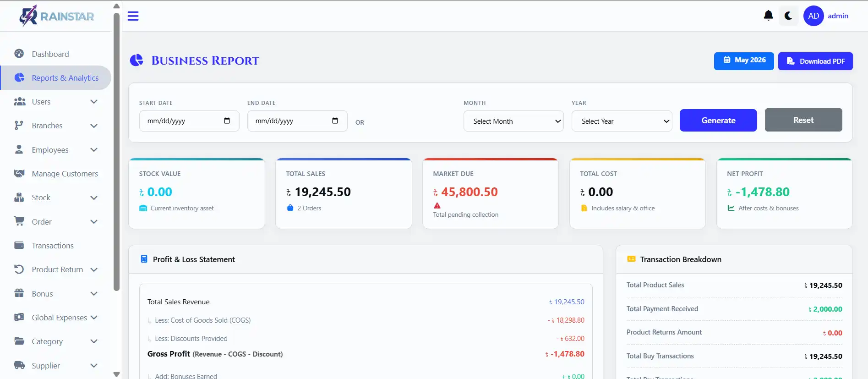Screen dimensions: 868x379
Task: Open the Start Date calendar picker icon
Action: pyautogui.click(x=227, y=121)
